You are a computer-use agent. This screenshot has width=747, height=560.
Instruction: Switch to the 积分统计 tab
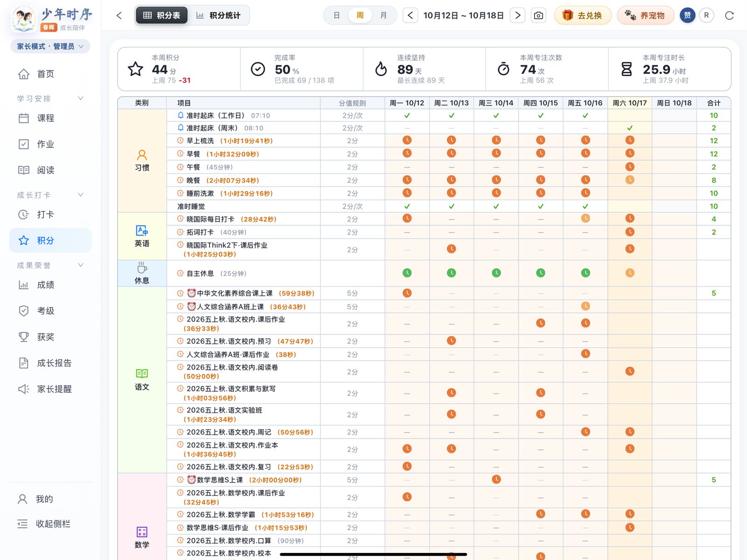pos(218,15)
